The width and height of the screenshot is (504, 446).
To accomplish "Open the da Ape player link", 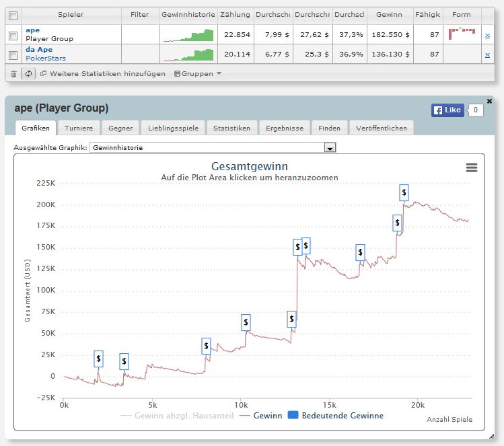I will coord(39,50).
